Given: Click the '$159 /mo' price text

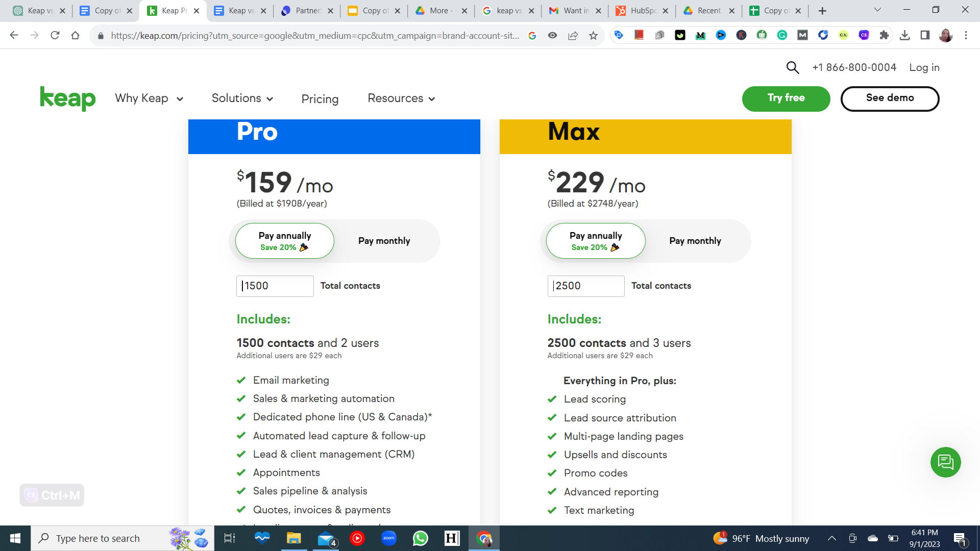Looking at the screenshot, I should pyautogui.click(x=285, y=183).
